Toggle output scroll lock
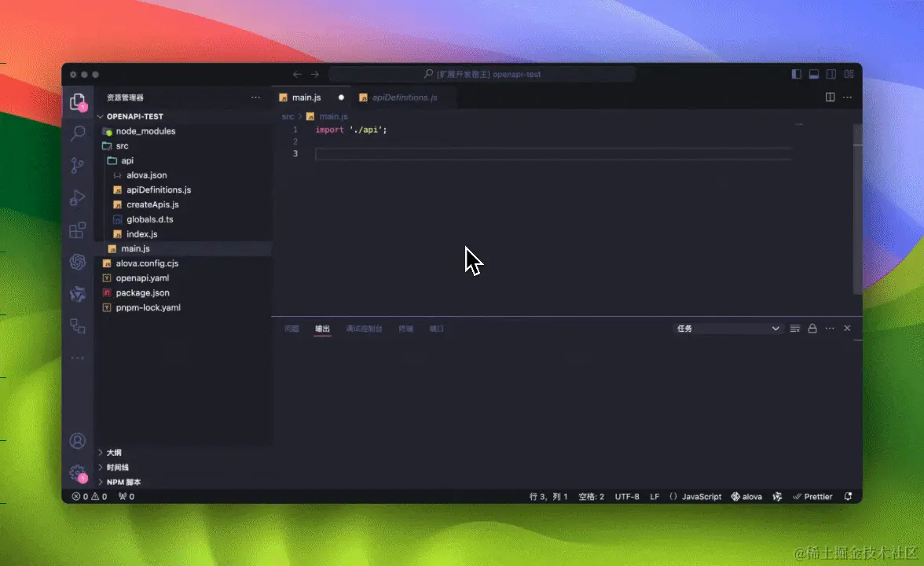 coord(812,329)
